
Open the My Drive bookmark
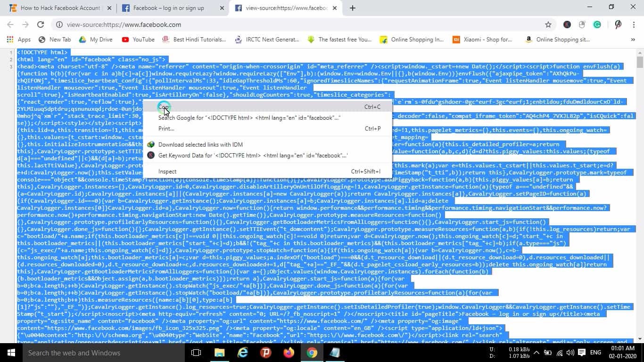pyautogui.click(x=96, y=40)
